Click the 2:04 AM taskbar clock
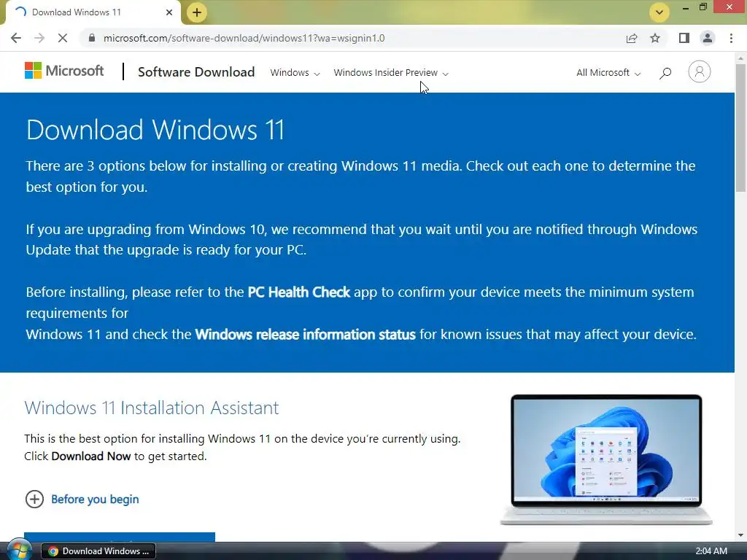Screen dimensions: 747x560 click(x=711, y=551)
